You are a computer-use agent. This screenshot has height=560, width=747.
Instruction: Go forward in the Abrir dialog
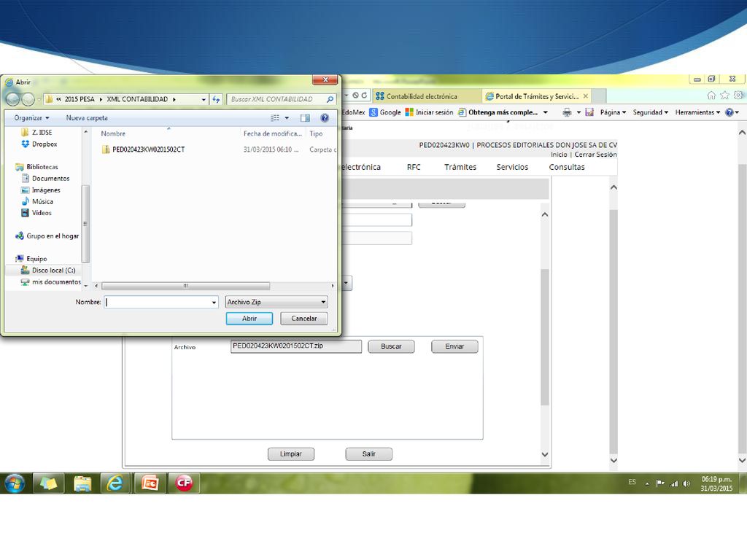coord(28,99)
